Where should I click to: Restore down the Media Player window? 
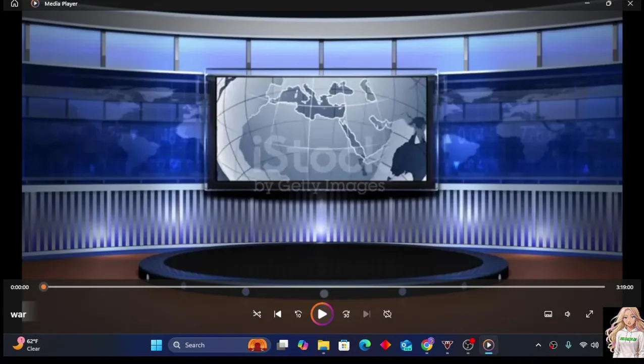click(609, 4)
